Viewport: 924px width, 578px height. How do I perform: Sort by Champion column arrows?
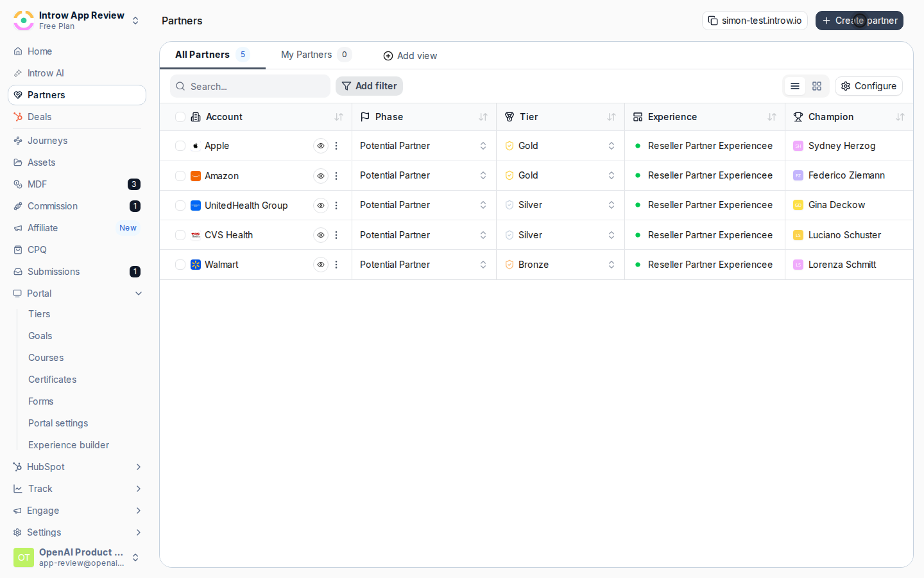(900, 117)
